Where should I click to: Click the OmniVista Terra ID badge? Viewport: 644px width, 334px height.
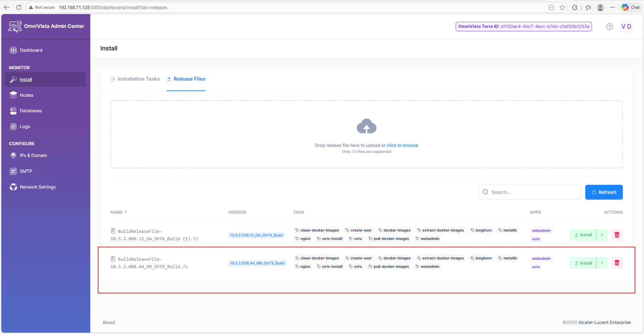point(524,27)
